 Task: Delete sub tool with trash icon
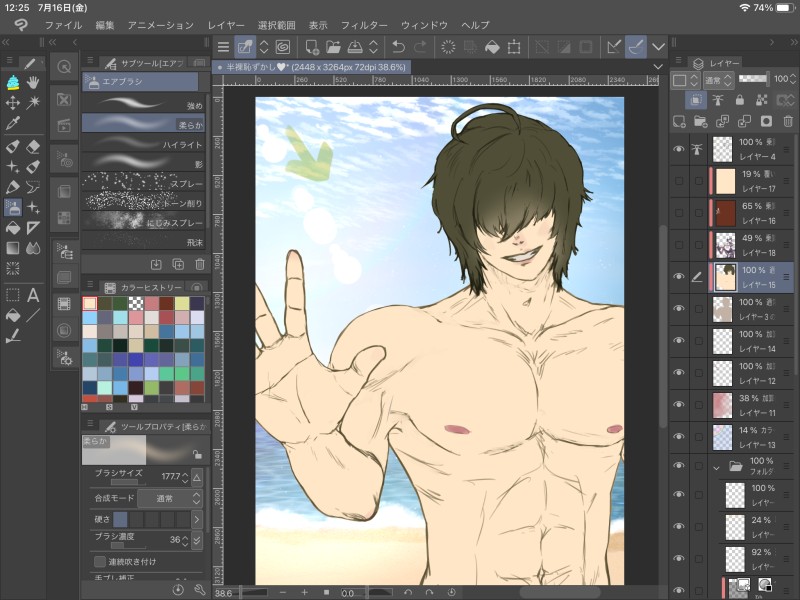click(x=199, y=264)
